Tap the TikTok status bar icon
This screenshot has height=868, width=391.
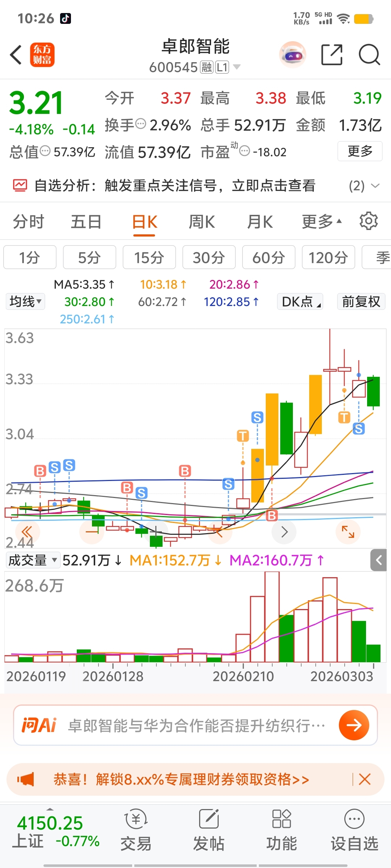(x=66, y=18)
